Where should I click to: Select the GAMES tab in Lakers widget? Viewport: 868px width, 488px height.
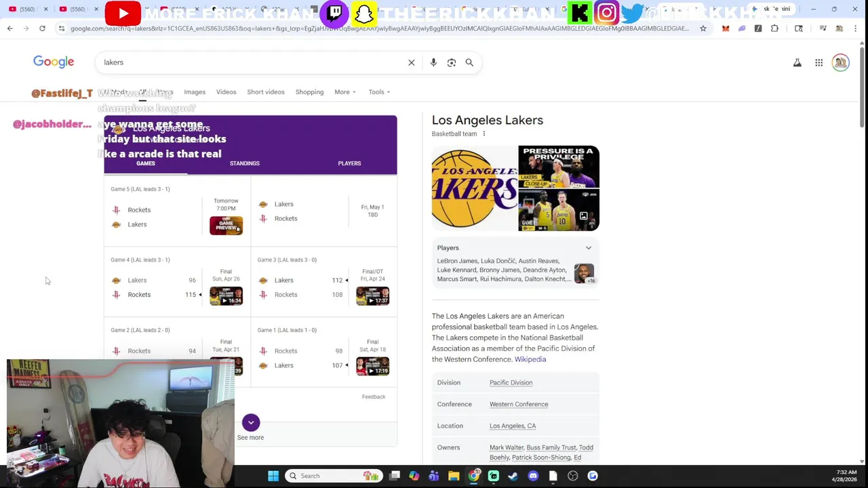(x=146, y=163)
